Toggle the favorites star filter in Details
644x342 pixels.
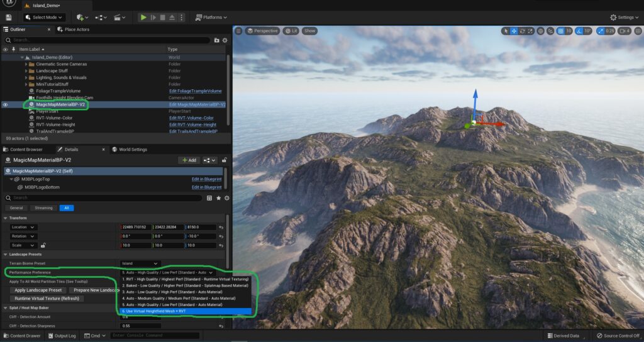(218, 198)
